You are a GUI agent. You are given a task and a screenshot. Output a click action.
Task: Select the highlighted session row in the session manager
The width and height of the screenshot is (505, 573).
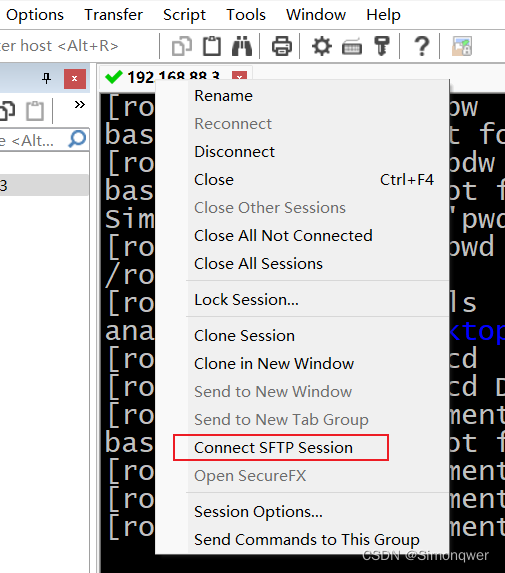pyautogui.click(x=44, y=185)
